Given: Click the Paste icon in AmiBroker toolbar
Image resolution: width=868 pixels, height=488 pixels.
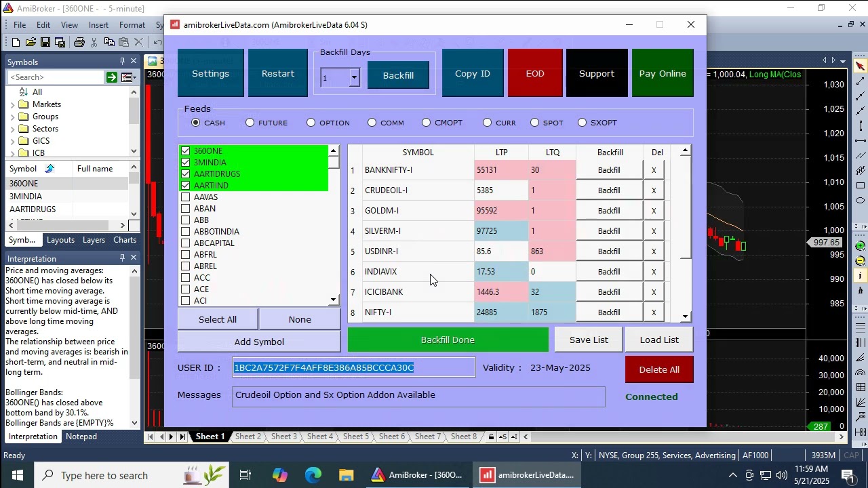Looking at the screenshot, I should point(123,43).
